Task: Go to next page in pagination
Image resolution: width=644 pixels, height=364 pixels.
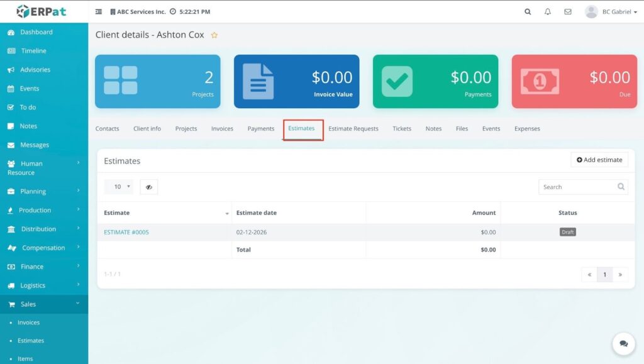Action: coord(620,275)
